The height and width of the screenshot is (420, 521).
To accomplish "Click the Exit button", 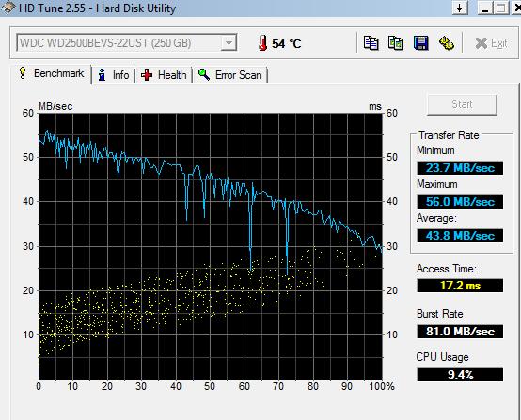I will [x=491, y=43].
